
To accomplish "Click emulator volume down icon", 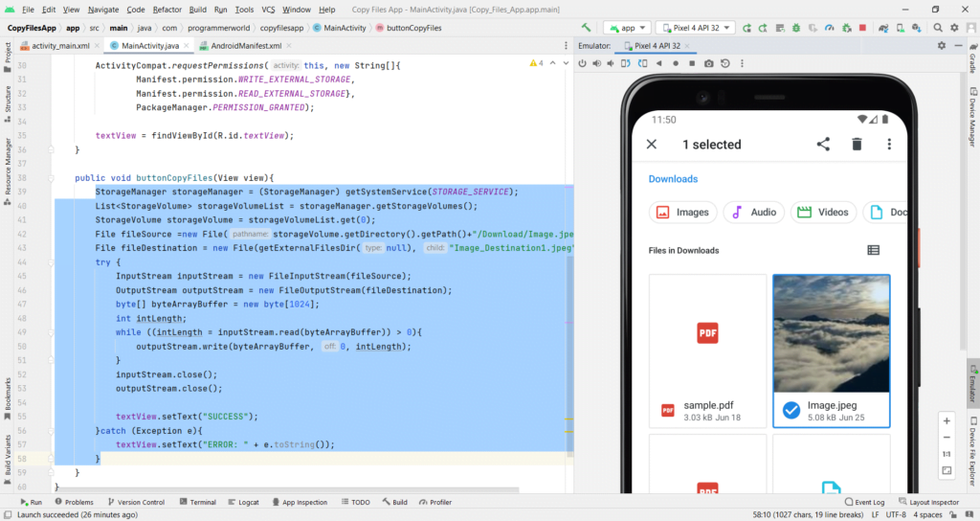I will [x=611, y=63].
